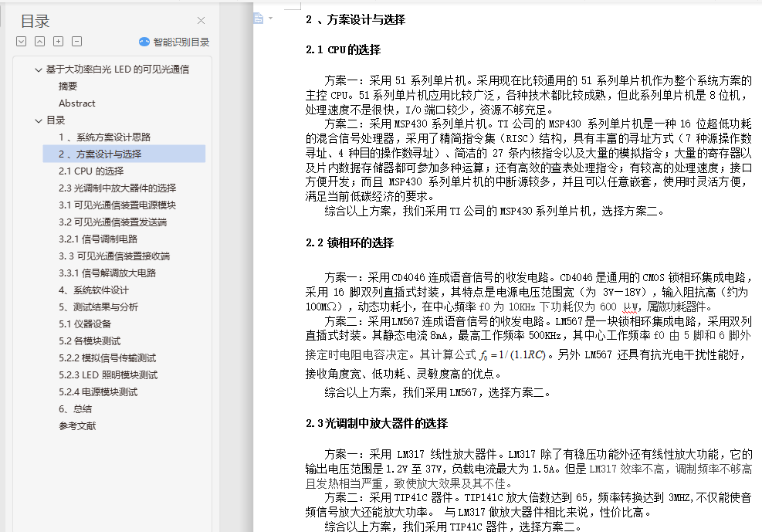The height and width of the screenshot is (532, 762).
Task: Select 5.2 各模块测试 entry
Action: 90,341
